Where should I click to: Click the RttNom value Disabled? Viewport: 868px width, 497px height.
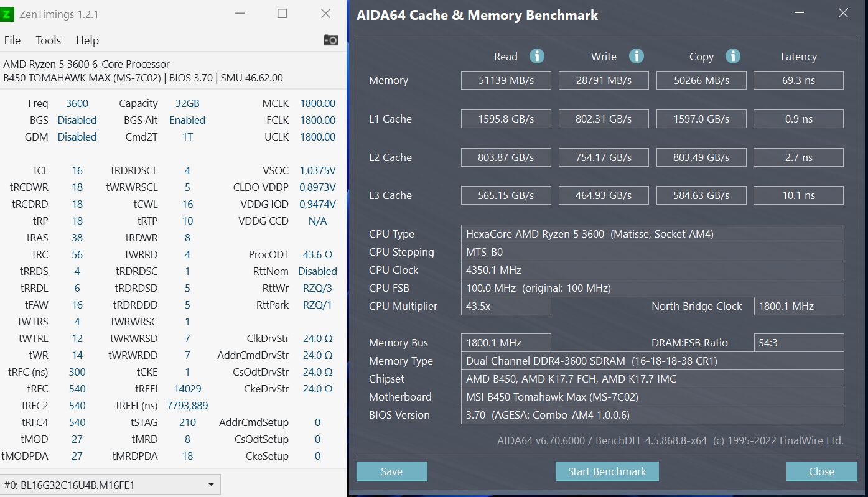coord(317,271)
